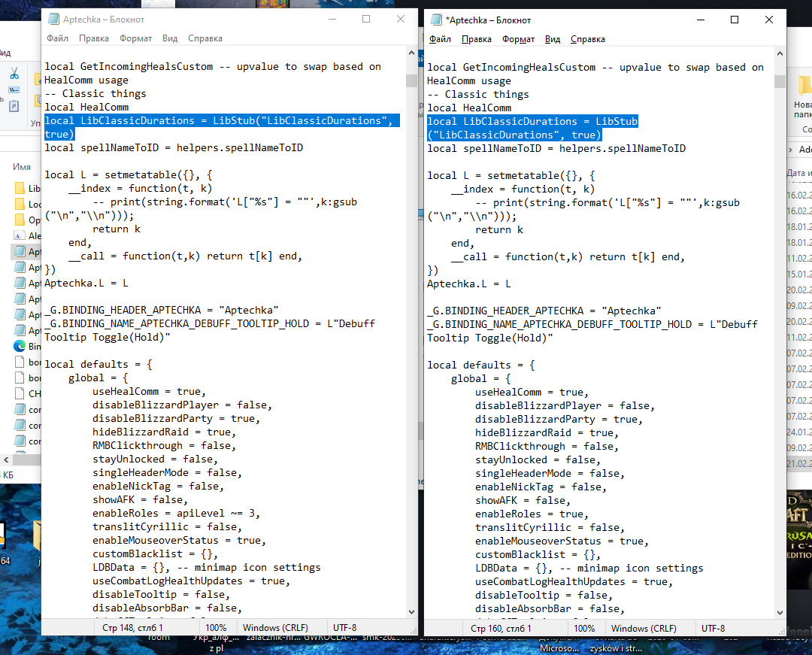812x655 pixels.
Task: Click scroll up arrow in right Notepad
Action: tap(780, 54)
